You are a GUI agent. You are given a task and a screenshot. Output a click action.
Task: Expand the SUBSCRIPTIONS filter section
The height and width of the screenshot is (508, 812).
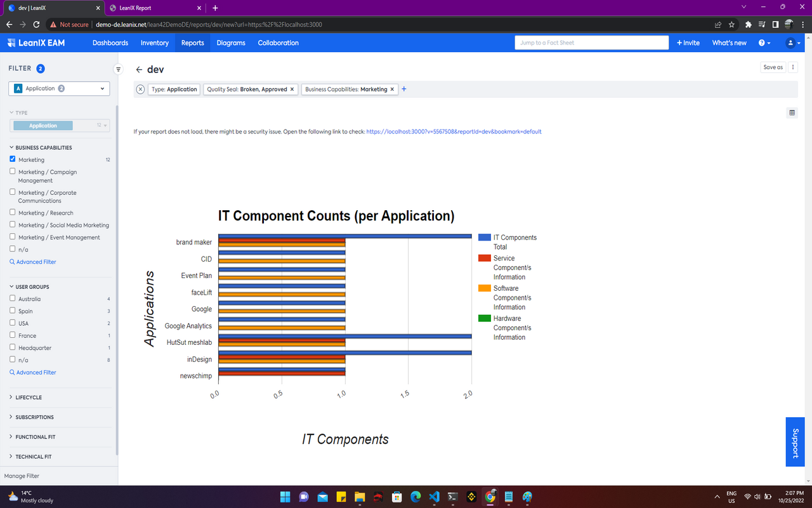32,417
